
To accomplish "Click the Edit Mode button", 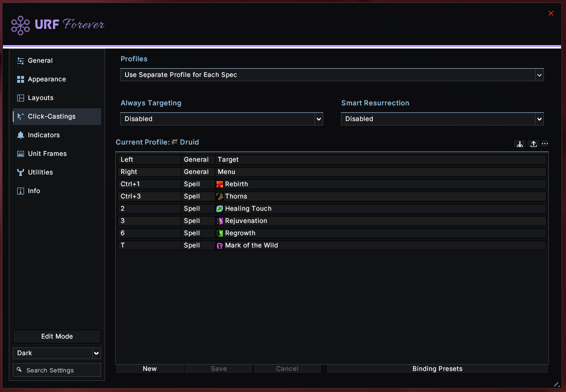I will pyautogui.click(x=57, y=337).
